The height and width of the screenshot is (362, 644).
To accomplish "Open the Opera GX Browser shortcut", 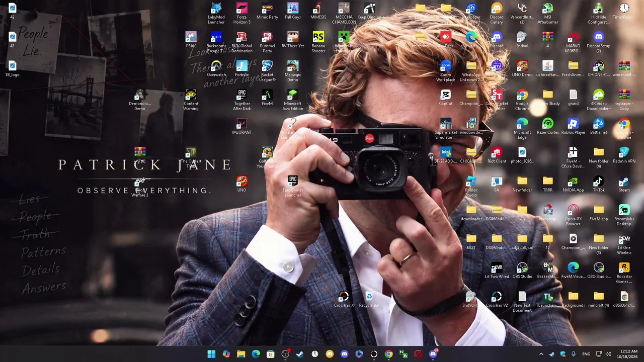I will pyautogui.click(x=573, y=215).
